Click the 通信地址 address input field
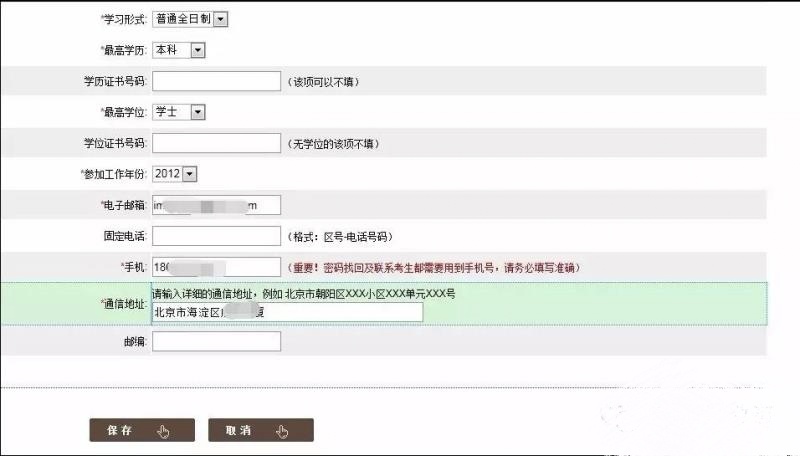Image resolution: width=800 pixels, height=456 pixels. pyautogui.click(x=287, y=312)
